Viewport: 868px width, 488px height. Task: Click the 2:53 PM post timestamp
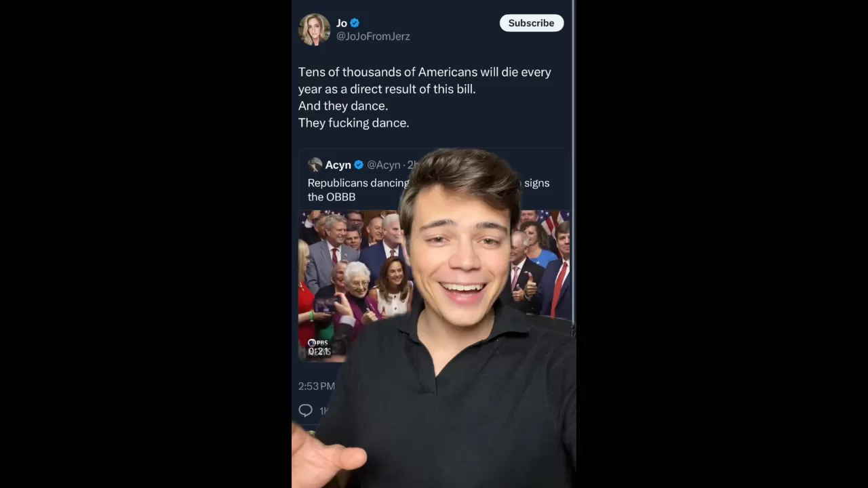tap(316, 386)
